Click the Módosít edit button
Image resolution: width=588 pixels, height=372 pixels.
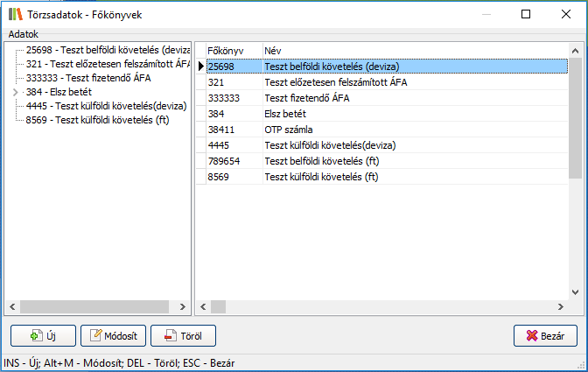point(113,335)
